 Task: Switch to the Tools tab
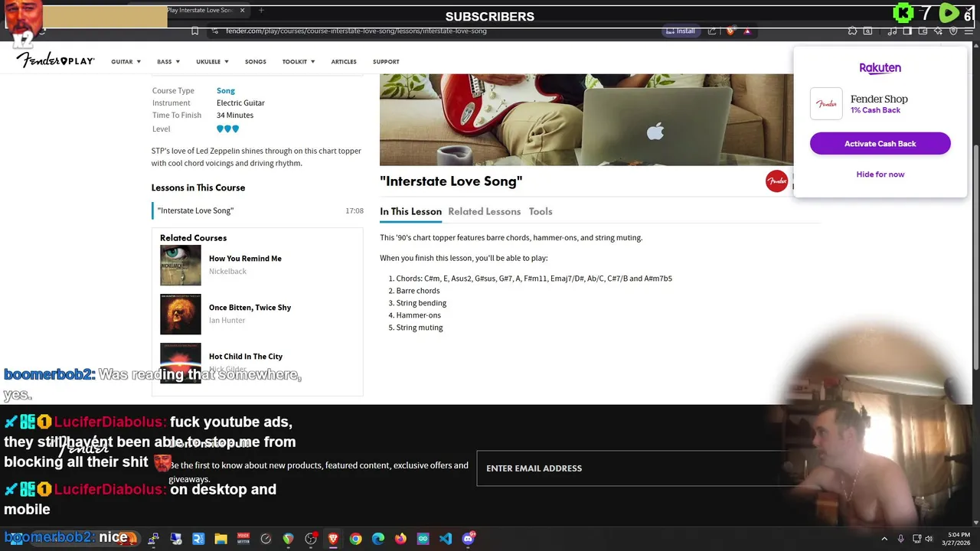541,211
